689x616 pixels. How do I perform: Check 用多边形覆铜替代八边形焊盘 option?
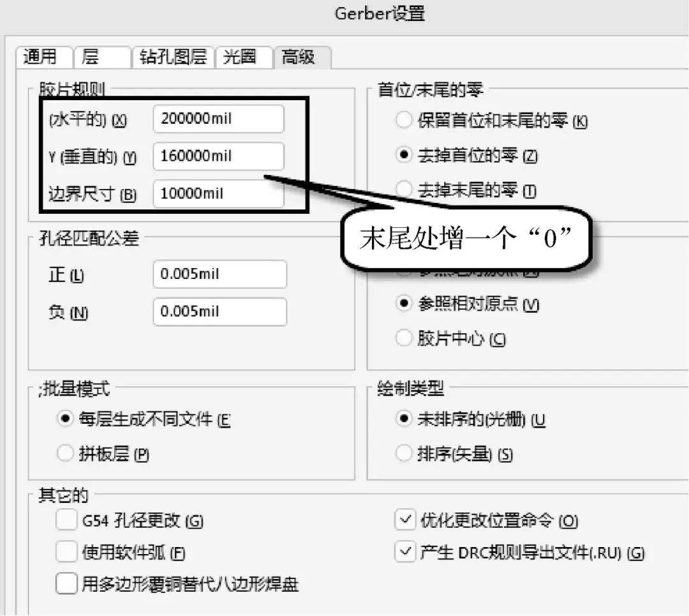(66, 583)
